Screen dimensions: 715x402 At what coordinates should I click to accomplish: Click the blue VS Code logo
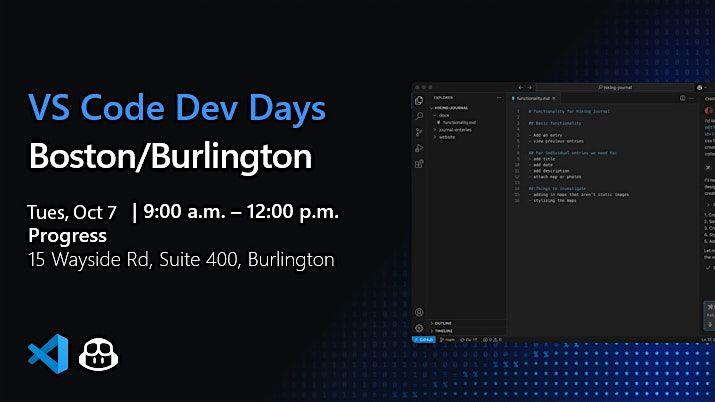point(48,354)
